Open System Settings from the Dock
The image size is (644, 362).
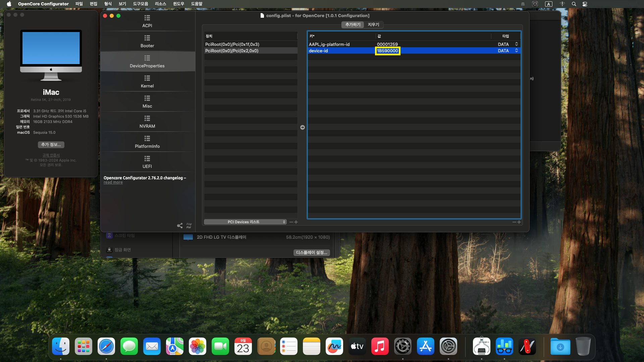click(x=448, y=346)
